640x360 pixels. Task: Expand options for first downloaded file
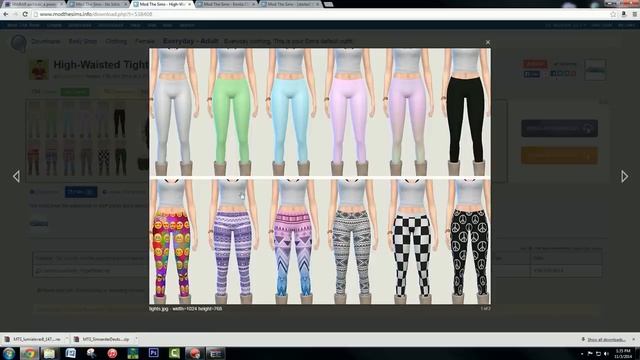(67, 339)
